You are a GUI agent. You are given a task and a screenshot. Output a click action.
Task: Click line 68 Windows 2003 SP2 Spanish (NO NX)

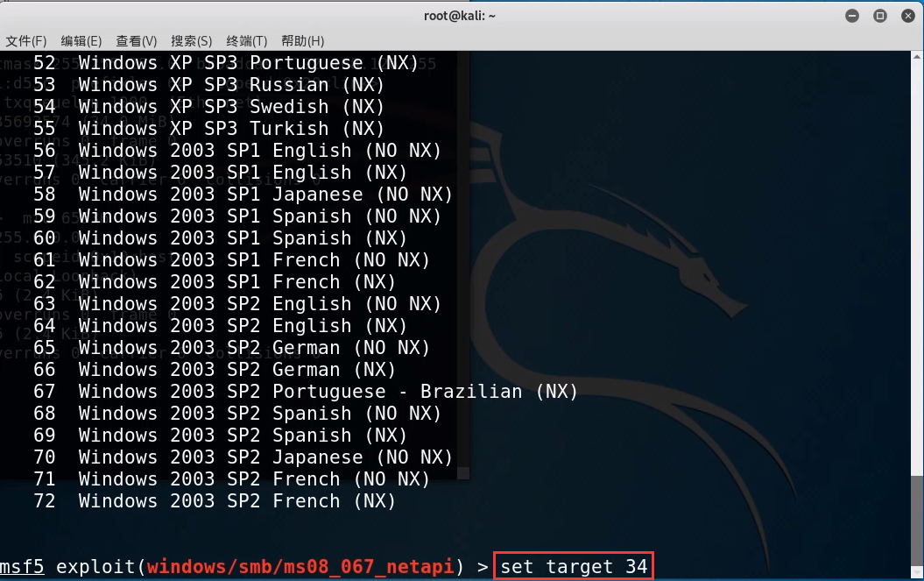(x=236, y=413)
